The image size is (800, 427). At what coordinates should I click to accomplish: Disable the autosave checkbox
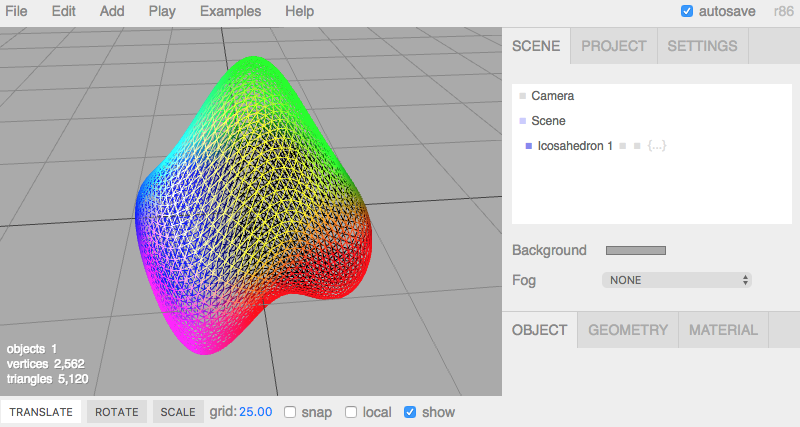pyautogui.click(x=687, y=11)
